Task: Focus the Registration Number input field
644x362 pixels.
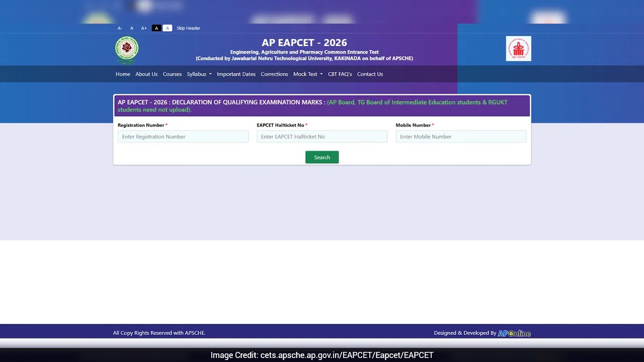Action: point(183,136)
